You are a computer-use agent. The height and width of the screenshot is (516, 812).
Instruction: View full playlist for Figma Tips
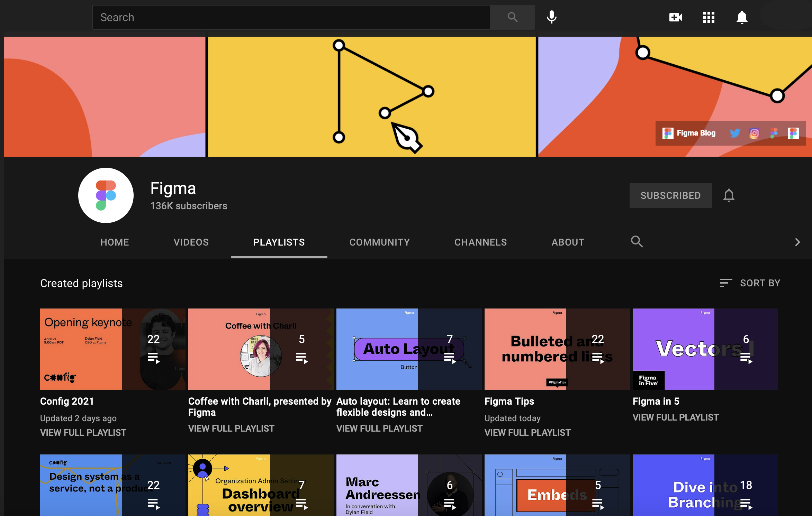tap(527, 433)
